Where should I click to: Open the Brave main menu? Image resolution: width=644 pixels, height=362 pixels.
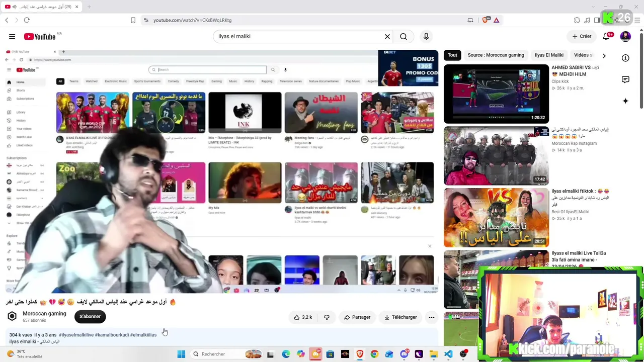637,20
